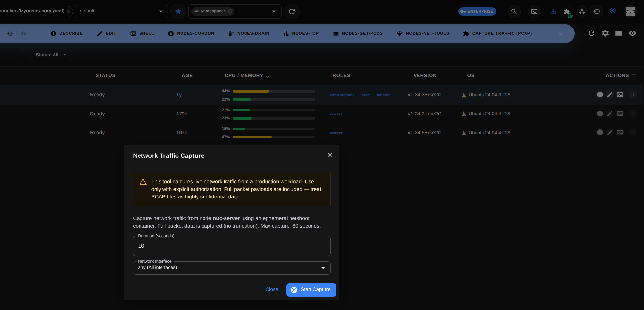Screen dimensions: 644x310
Task: Open more-actions menu for the 179d node row
Action: point(633,114)
